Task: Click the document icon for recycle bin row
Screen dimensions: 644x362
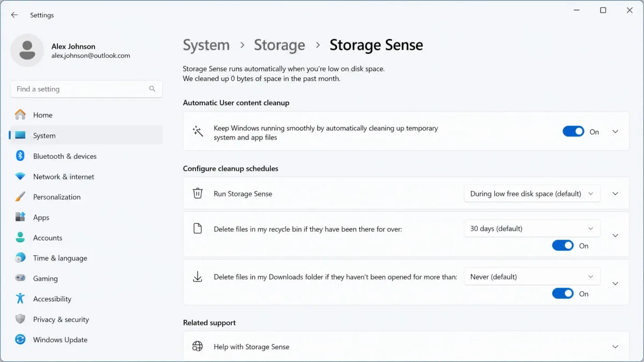Action: point(198,228)
